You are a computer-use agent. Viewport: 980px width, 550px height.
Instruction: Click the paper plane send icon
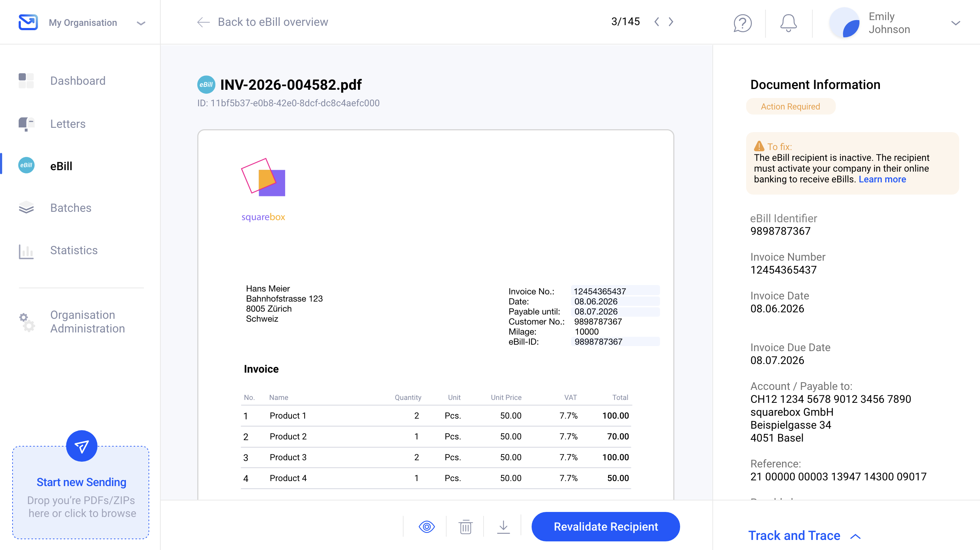(81, 446)
